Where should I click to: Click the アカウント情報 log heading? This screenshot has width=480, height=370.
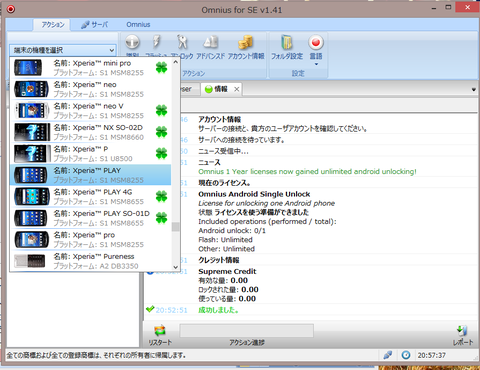point(219,119)
